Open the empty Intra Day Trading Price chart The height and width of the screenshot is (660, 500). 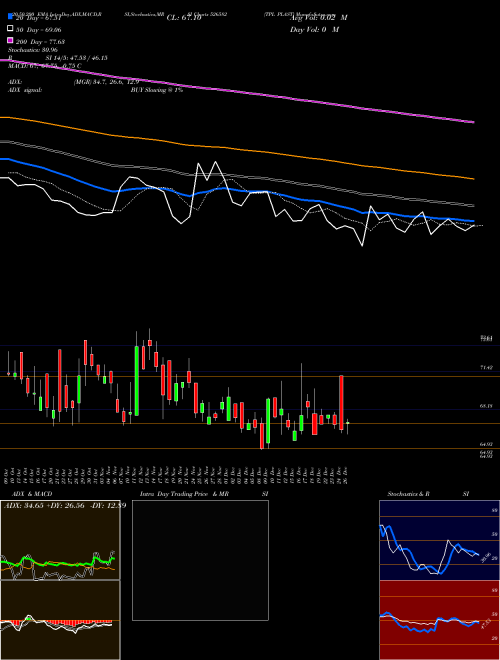click(x=200, y=560)
